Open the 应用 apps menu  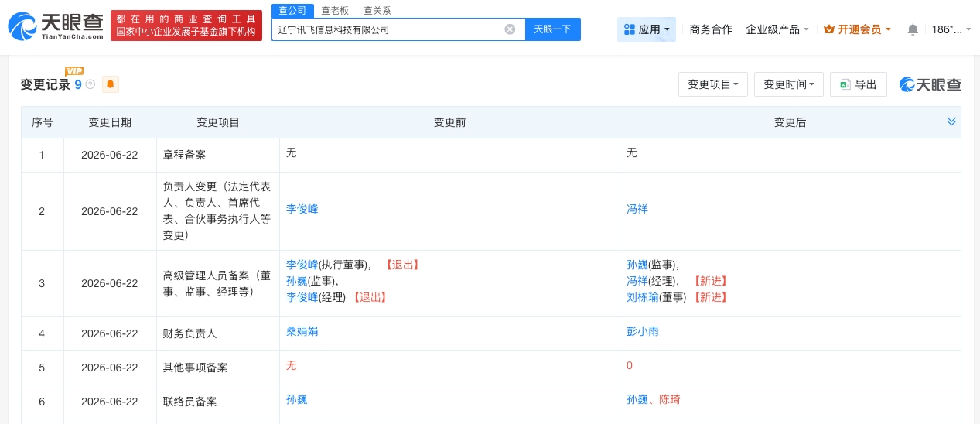(647, 29)
